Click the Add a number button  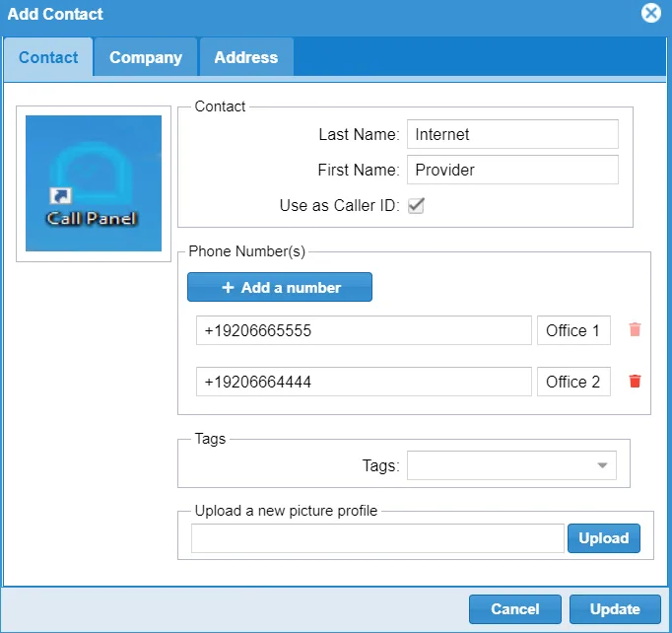coord(280,287)
